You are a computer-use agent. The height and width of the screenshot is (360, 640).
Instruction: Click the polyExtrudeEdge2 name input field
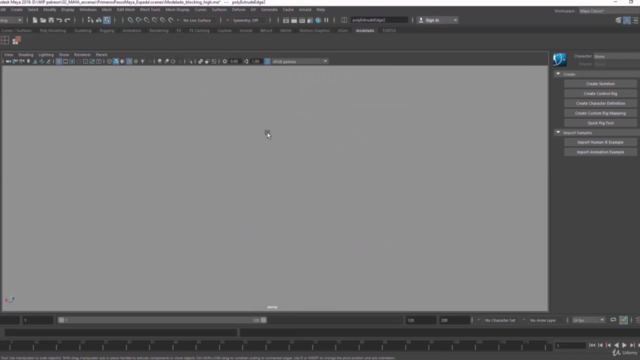click(379, 20)
